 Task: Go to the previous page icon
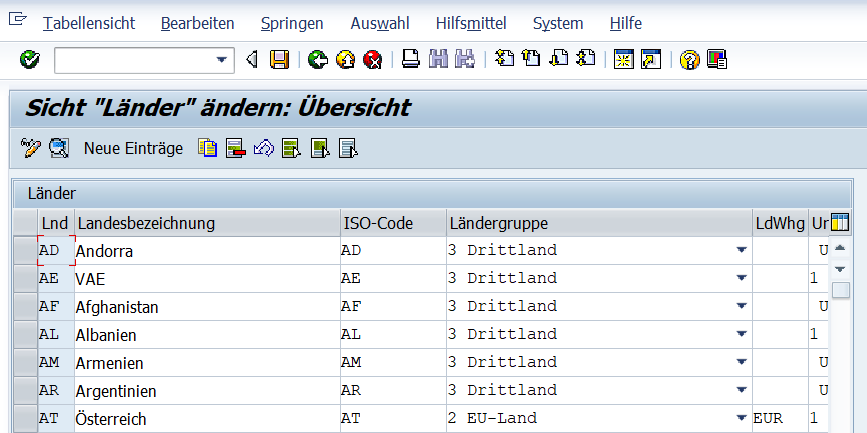[x=531, y=58]
